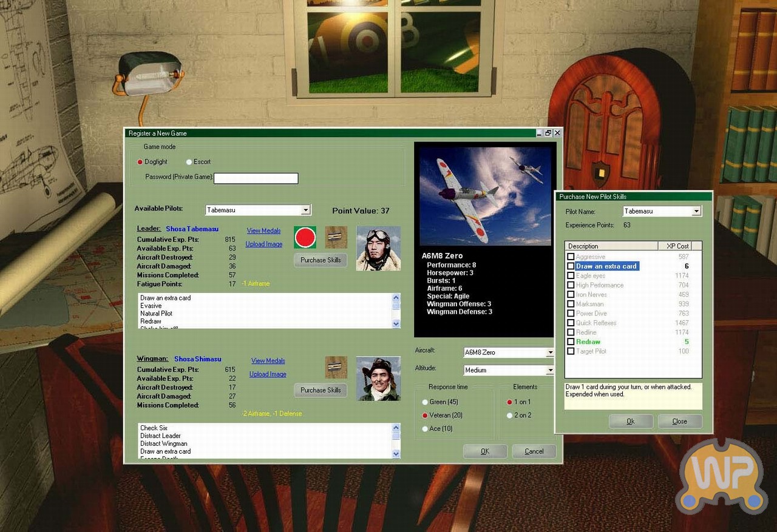Click the restore window icon in Register title bar
Viewport: 777px width, 532px height.
coord(548,133)
